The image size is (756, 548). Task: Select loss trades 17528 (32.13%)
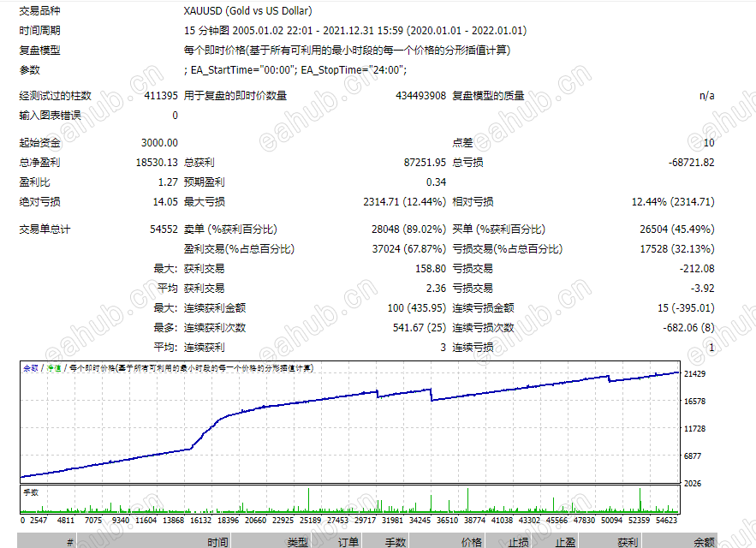(x=677, y=249)
